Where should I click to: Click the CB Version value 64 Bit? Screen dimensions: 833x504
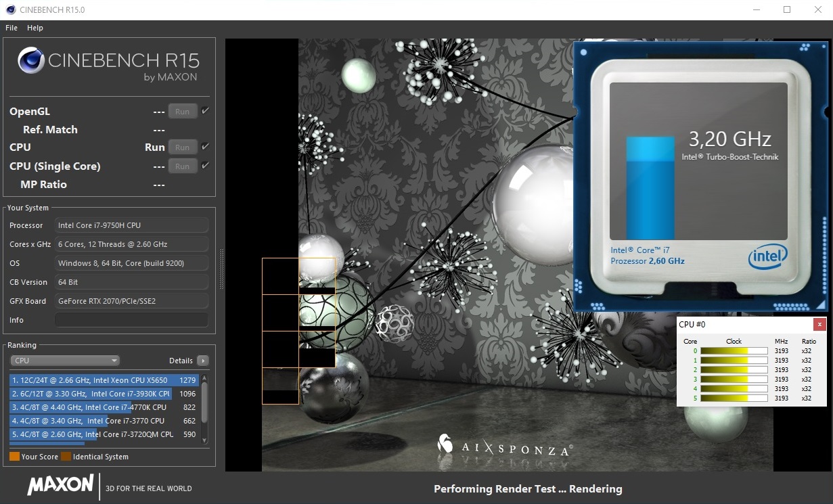coord(131,282)
